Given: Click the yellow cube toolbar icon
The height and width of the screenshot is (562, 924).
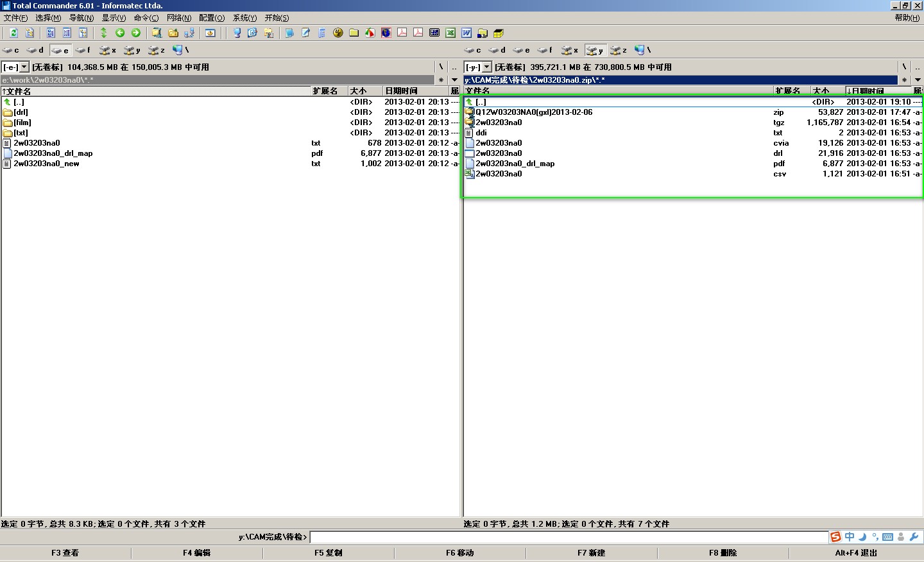Looking at the screenshot, I should click(x=499, y=33).
